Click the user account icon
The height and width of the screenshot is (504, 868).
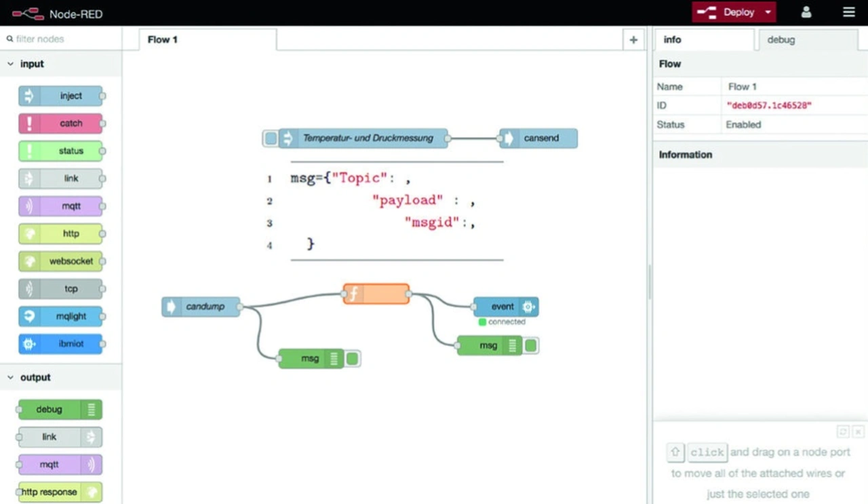(x=806, y=12)
